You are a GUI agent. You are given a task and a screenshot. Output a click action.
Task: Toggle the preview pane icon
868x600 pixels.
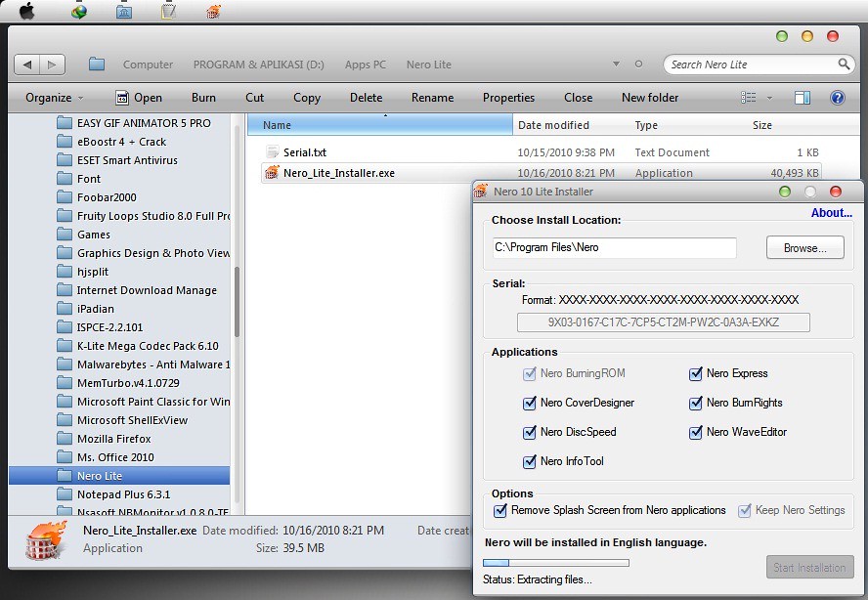coord(803,98)
